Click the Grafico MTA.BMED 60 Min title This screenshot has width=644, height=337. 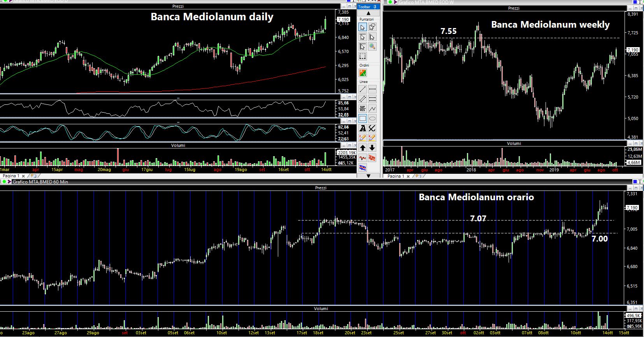tap(40, 182)
